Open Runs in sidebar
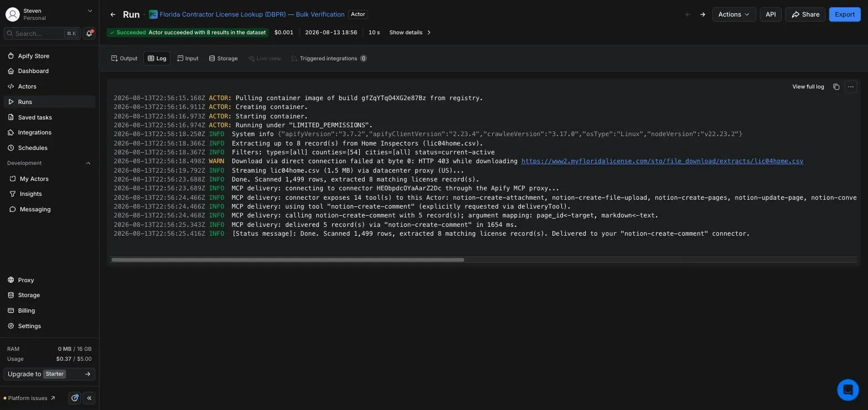Viewport: 868px width, 410px height. pyautogui.click(x=49, y=102)
